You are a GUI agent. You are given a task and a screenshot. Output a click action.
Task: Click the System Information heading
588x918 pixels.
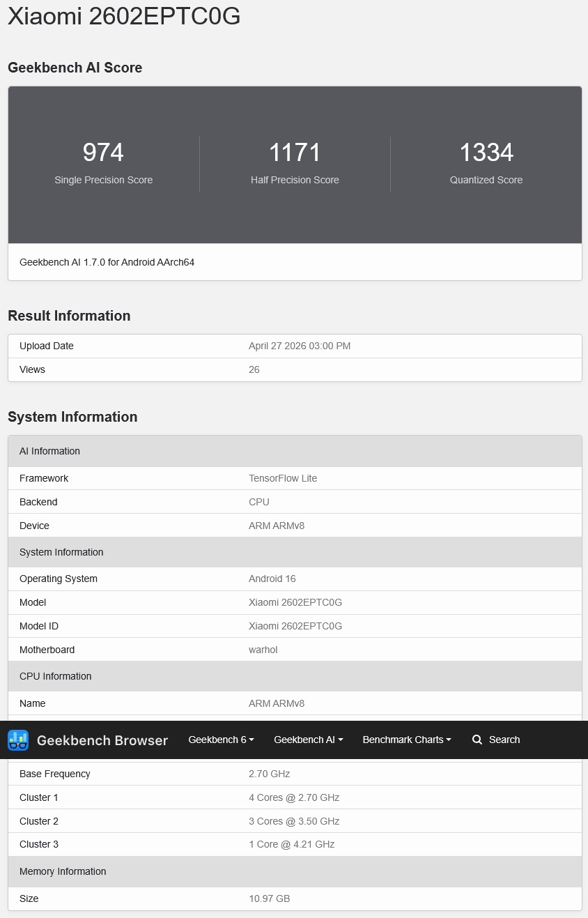[x=72, y=417]
